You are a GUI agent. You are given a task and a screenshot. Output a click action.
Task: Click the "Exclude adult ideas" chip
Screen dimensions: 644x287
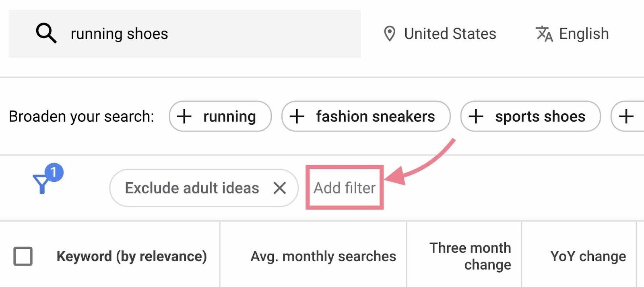tap(192, 187)
